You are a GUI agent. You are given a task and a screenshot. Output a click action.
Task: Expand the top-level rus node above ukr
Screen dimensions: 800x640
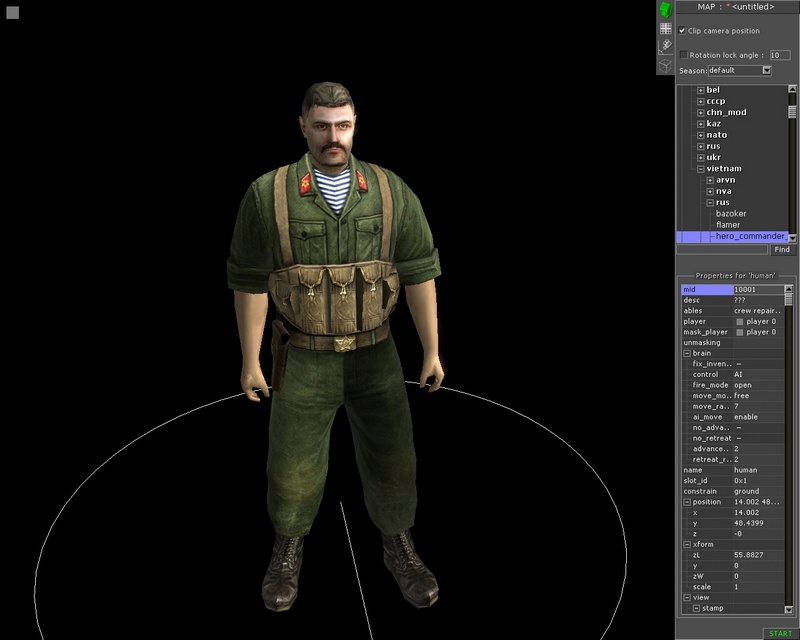click(701, 146)
